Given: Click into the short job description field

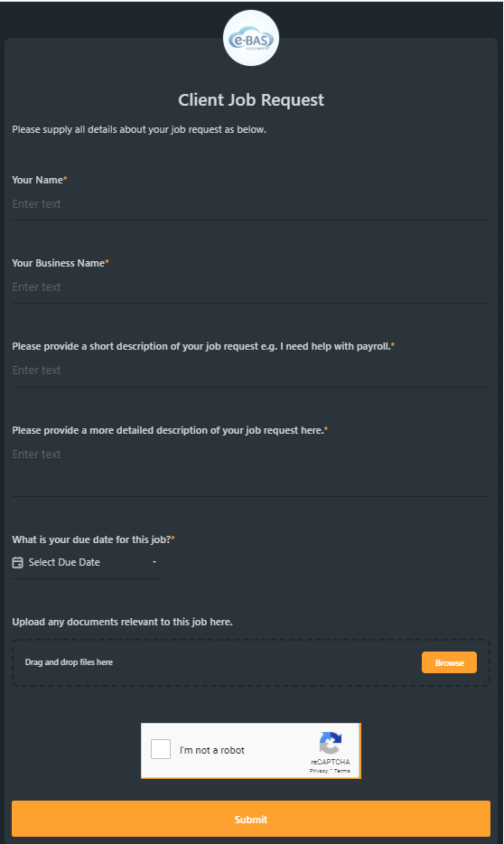Looking at the screenshot, I should click(251, 370).
